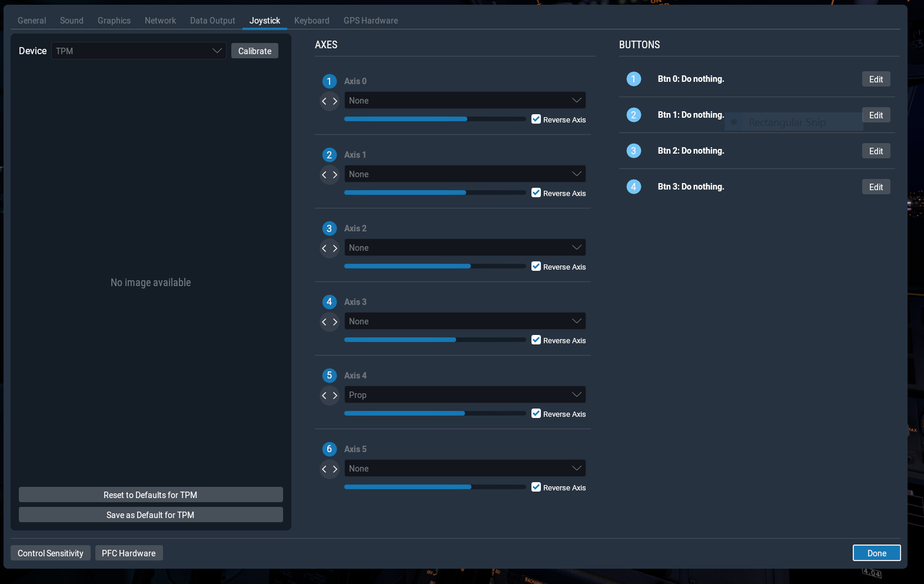Expand the Axis 4 Prop assignment dropdown
This screenshot has width=924, height=584.
464,395
